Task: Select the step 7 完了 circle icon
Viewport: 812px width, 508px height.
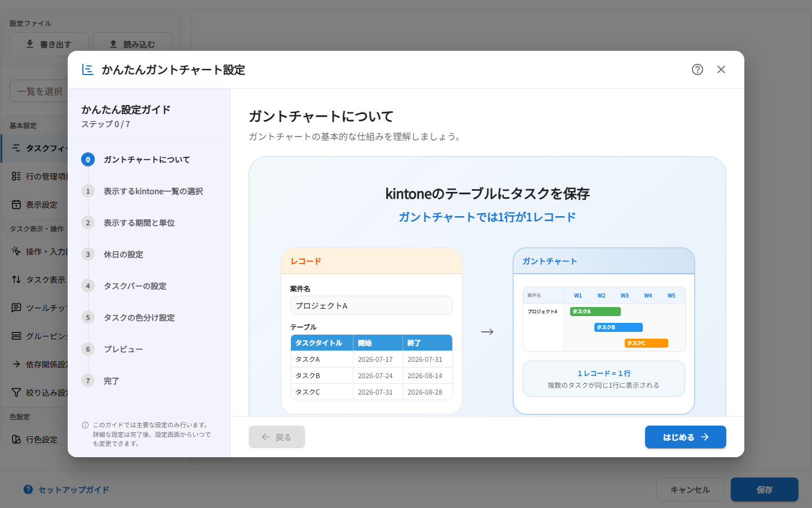Action: (x=88, y=381)
